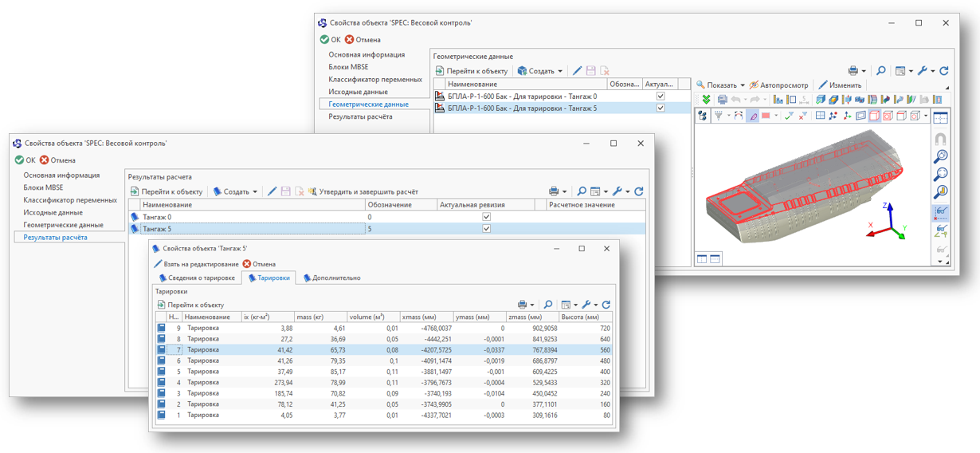Click mass (кг) column header

click(x=319, y=317)
